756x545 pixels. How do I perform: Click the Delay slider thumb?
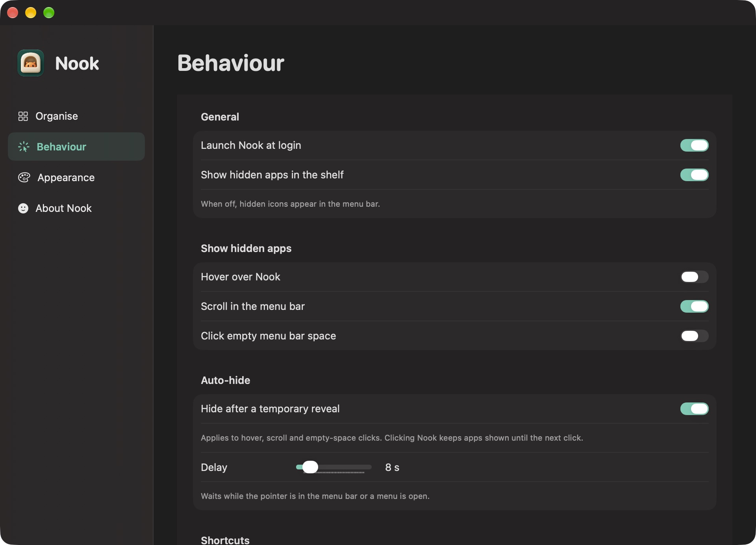(x=310, y=467)
